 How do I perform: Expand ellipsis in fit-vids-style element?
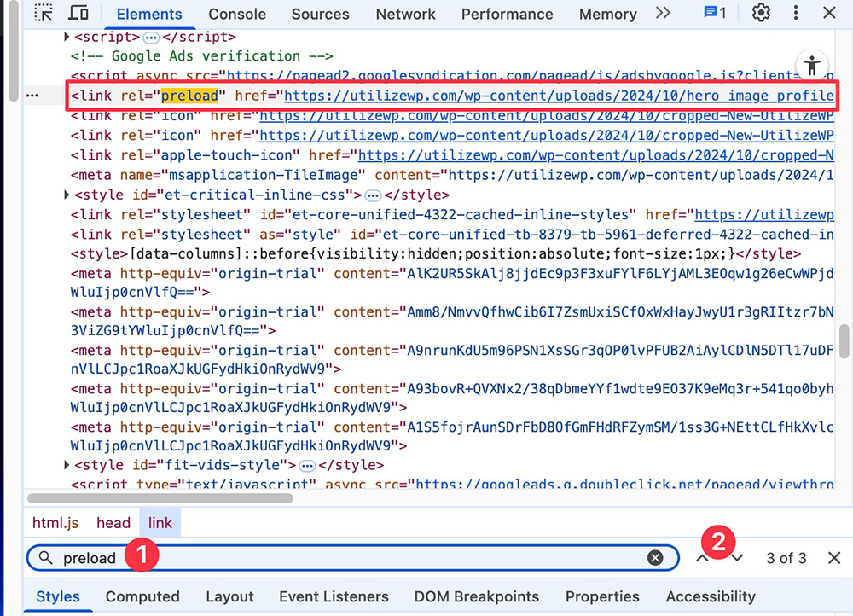[x=307, y=466]
